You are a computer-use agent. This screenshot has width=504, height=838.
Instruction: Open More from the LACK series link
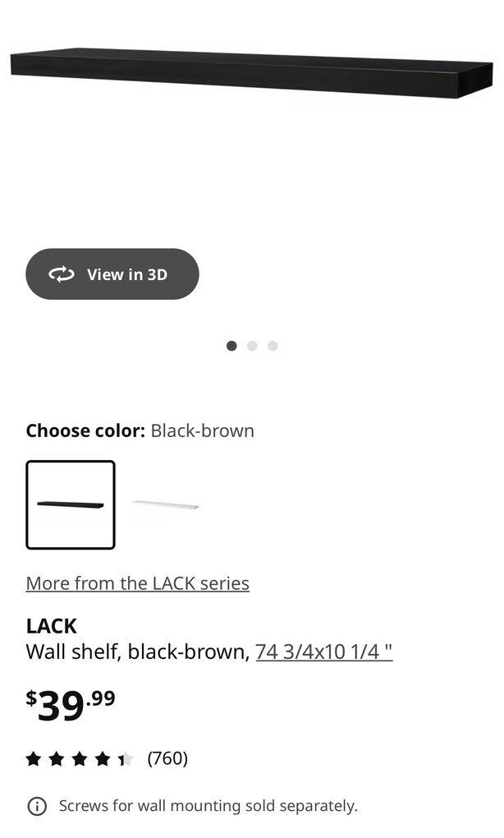137,583
